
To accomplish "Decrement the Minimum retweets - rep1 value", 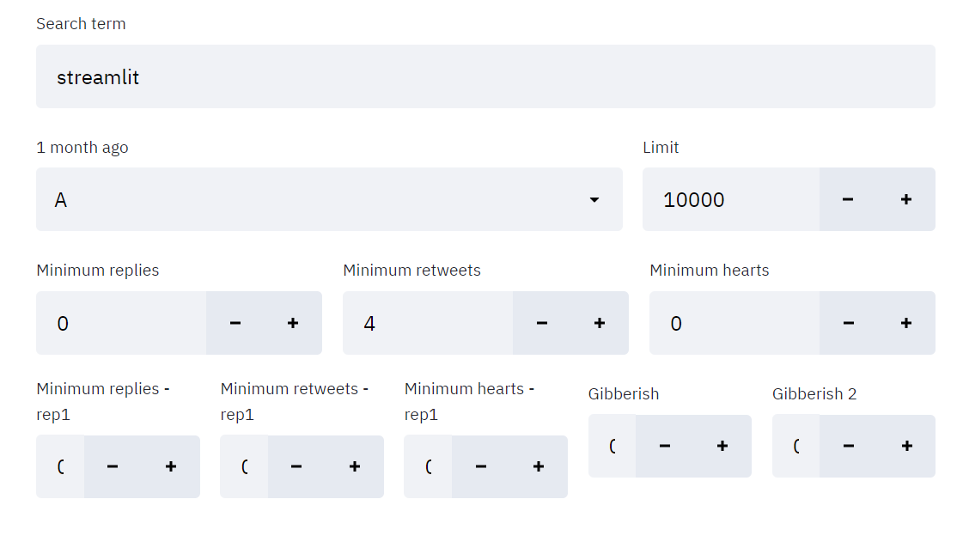I will click(296, 466).
